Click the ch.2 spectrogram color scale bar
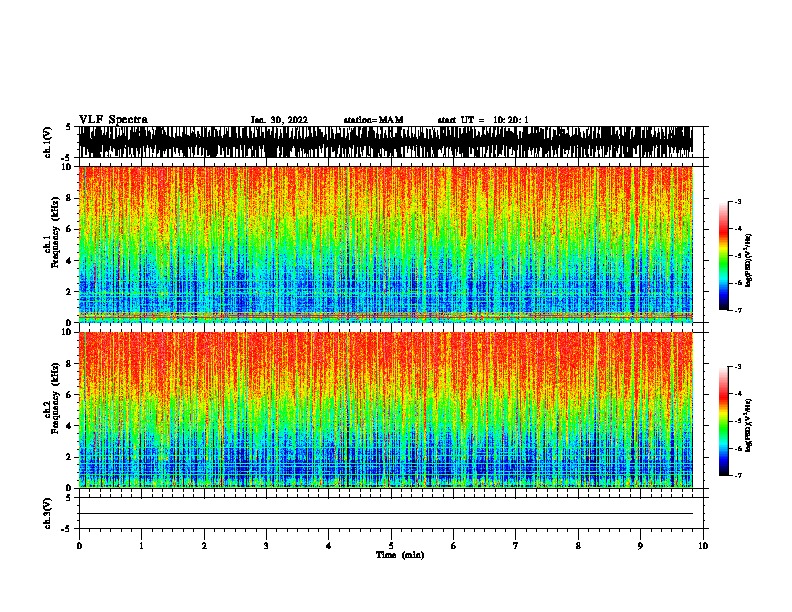The image size is (792, 612). pos(723,421)
